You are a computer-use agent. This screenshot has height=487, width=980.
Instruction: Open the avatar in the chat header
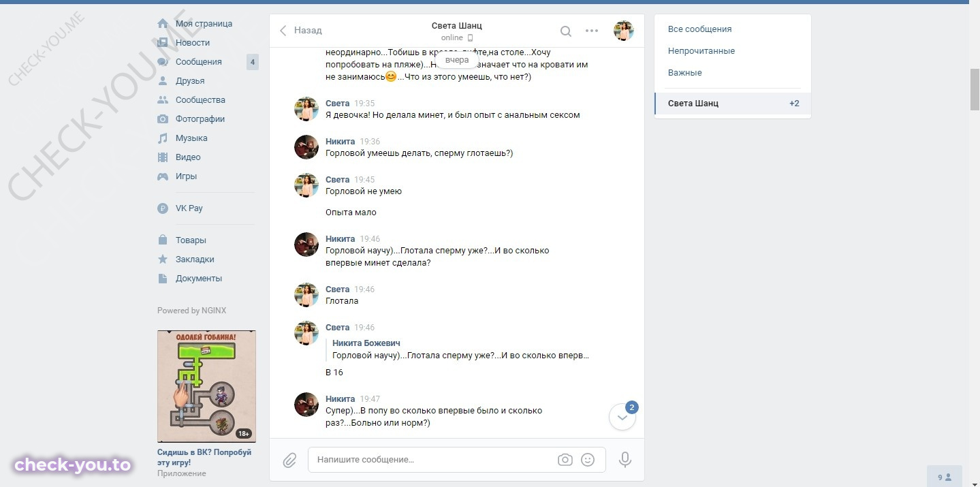(x=624, y=31)
